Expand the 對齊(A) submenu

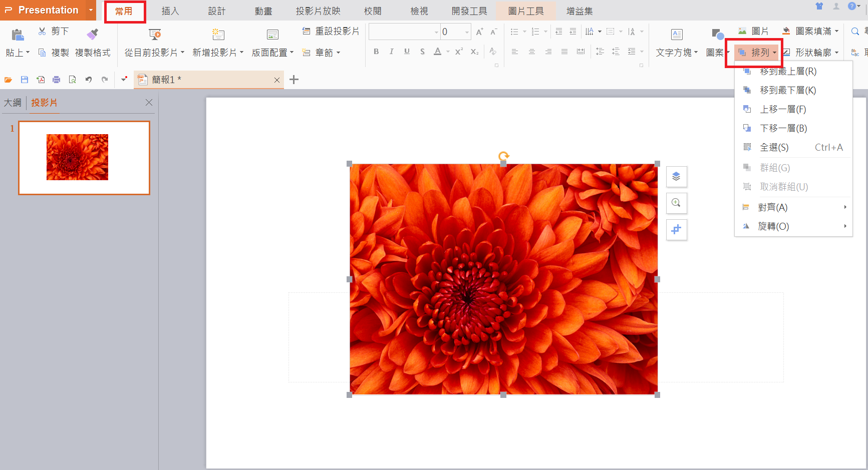coord(794,207)
